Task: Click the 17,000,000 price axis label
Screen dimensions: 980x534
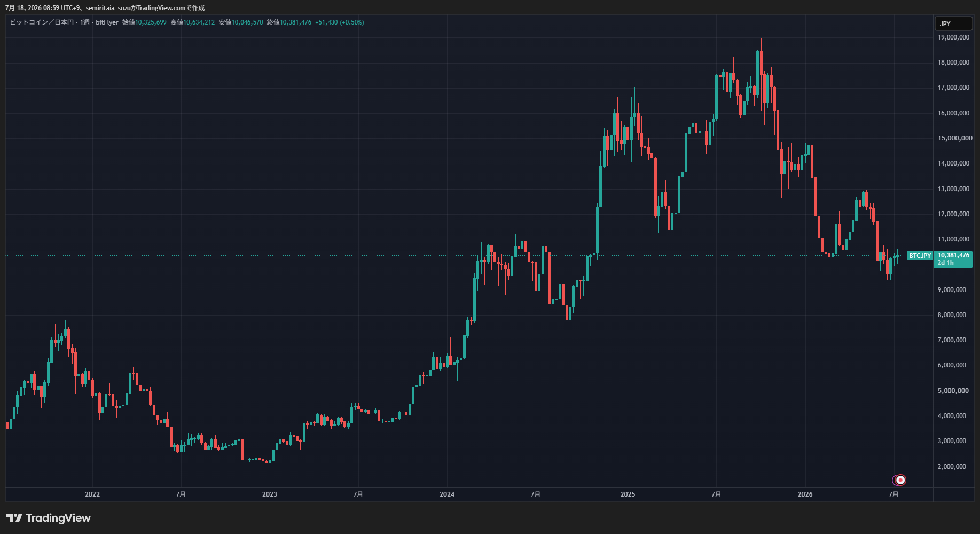Action: tap(953, 88)
